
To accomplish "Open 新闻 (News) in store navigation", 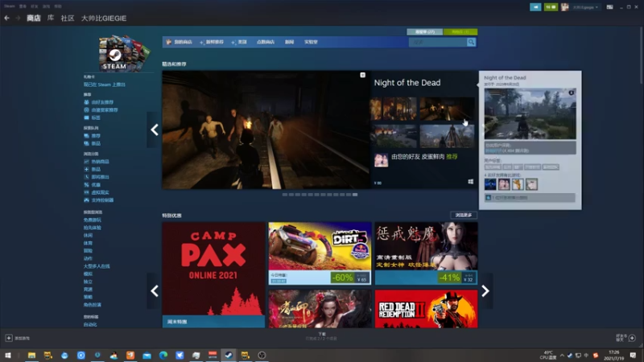I will click(289, 42).
